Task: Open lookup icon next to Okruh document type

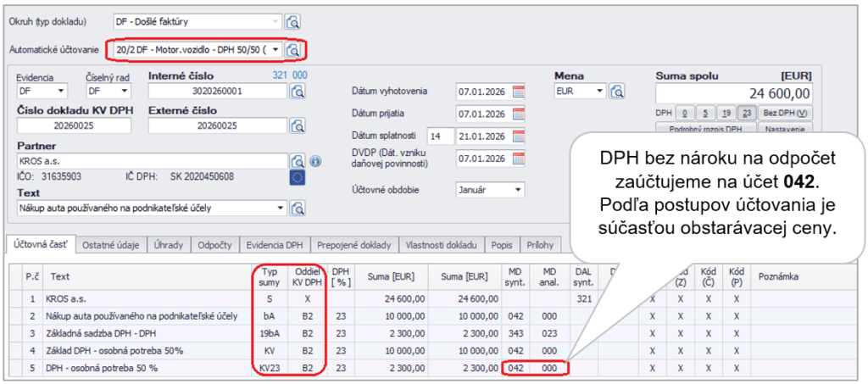Action: pos(293,22)
